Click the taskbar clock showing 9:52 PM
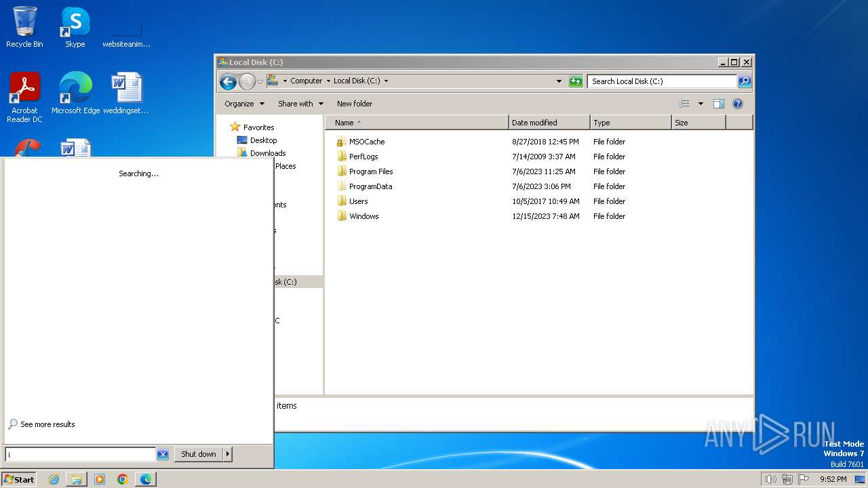The height and width of the screenshot is (488, 868). tap(833, 479)
